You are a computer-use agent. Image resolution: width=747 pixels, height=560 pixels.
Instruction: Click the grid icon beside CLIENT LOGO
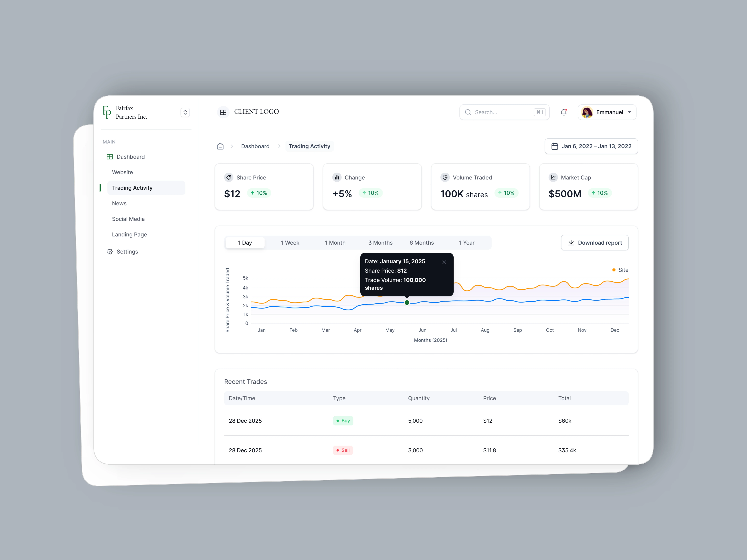tap(223, 112)
